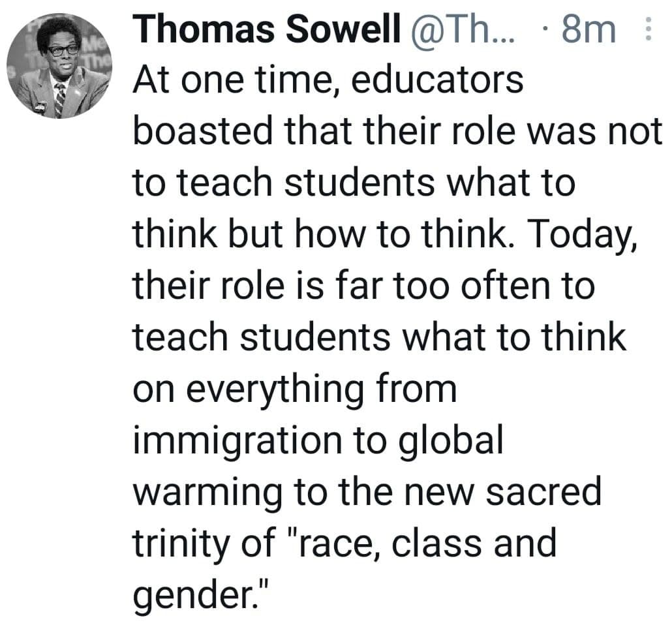Click the line 'on everything from'
Image resolution: width=672 pixels, height=627 pixels.
pyautogui.click(x=295, y=390)
